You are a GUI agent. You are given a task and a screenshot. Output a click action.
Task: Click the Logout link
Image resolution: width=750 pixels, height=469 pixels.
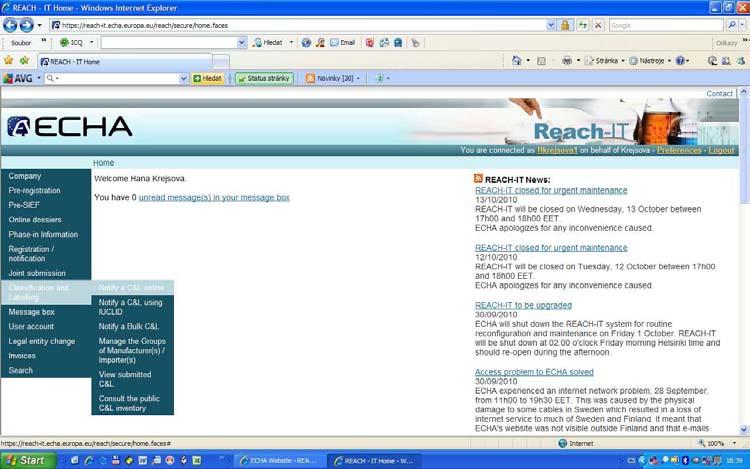(721, 150)
